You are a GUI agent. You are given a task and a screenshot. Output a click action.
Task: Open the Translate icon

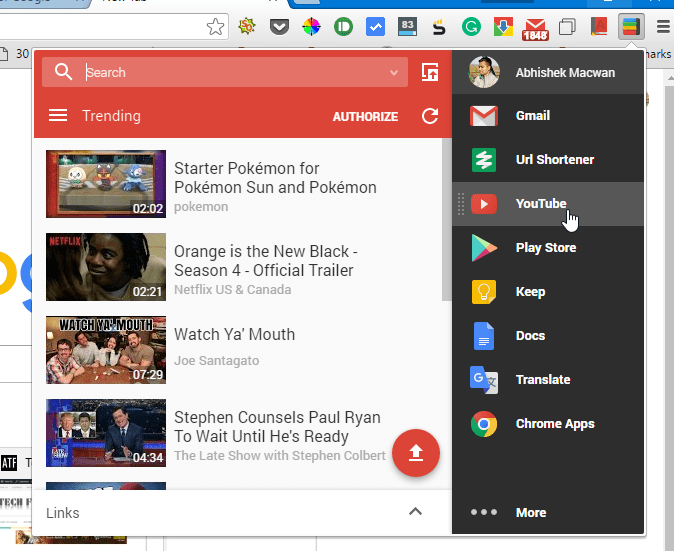click(x=484, y=380)
